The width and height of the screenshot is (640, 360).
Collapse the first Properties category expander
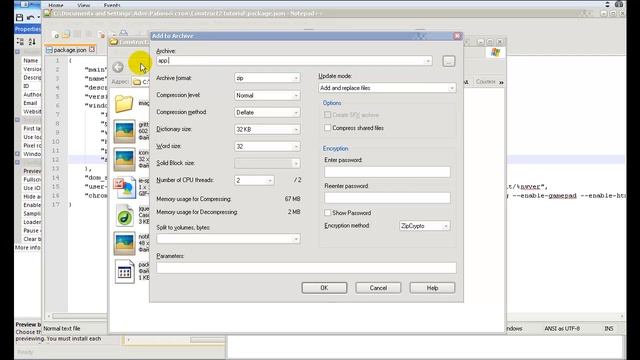(18, 52)
